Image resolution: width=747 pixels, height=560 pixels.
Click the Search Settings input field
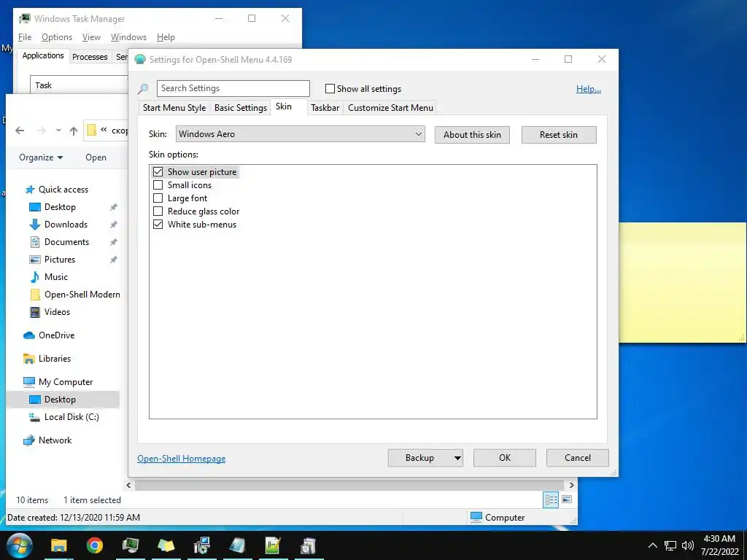[x=233, y=88]
